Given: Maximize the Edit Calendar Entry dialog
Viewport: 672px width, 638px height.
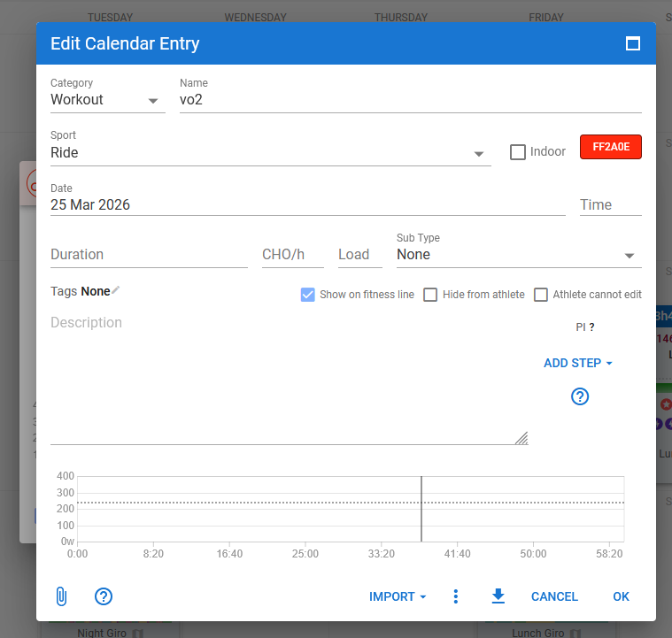Looking at the screenshot, I should [x=633, y=43].
